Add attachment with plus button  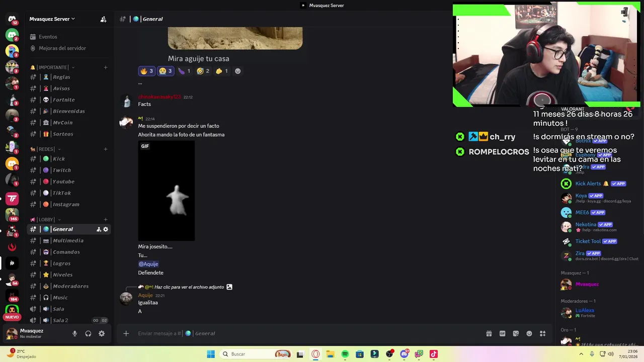pyautogui.click(x=126, y=333)
